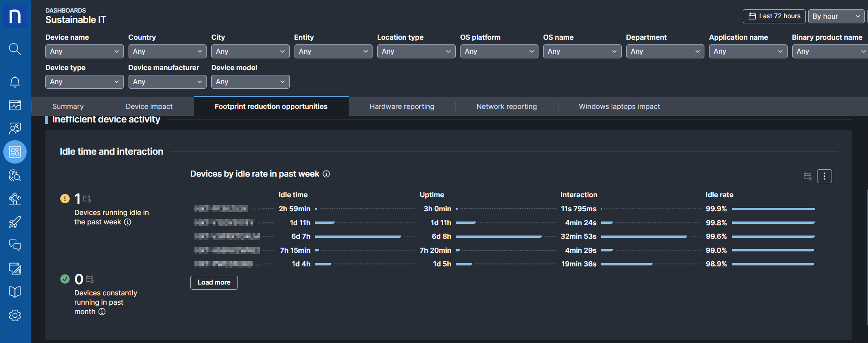
Task: Click info icon beside Devices by idle rate
Action: pyautogui.click(x=326, y=174)
